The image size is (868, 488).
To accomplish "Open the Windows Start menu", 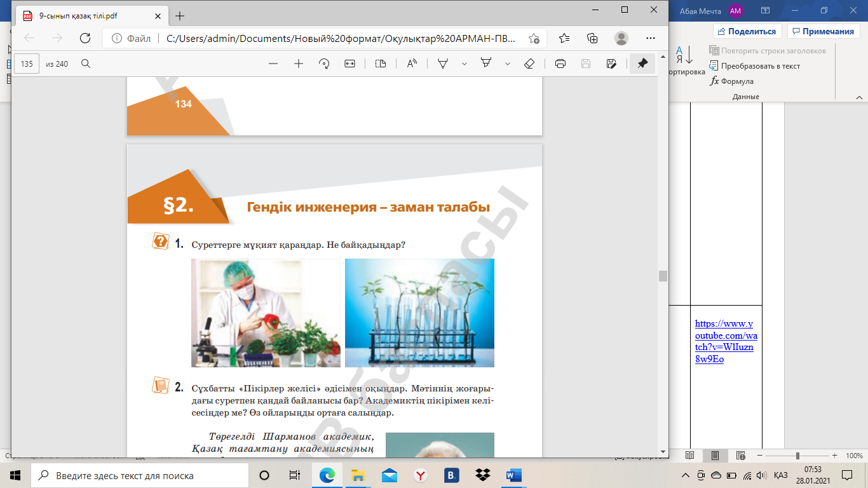I will [15, 475].
